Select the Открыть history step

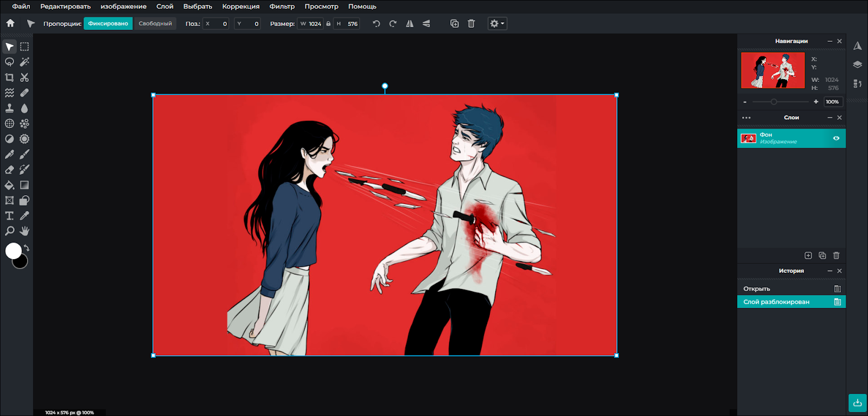tap(757, 289)
